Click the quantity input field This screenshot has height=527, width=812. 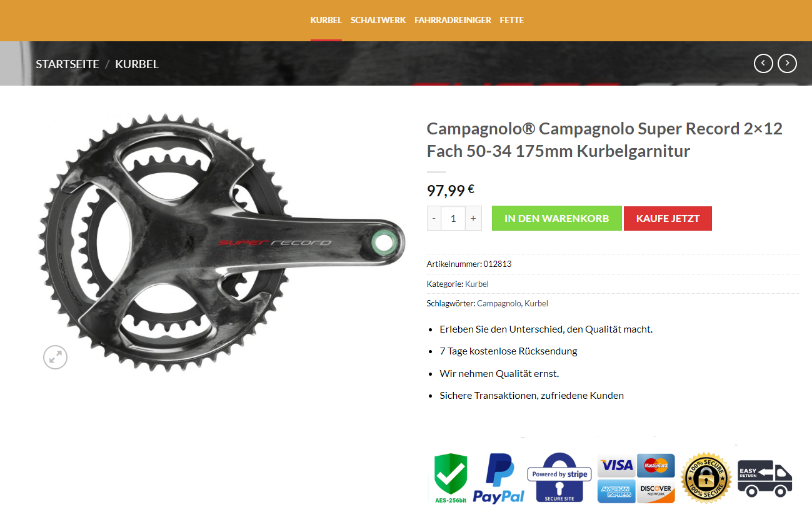(x=453, y=218)
